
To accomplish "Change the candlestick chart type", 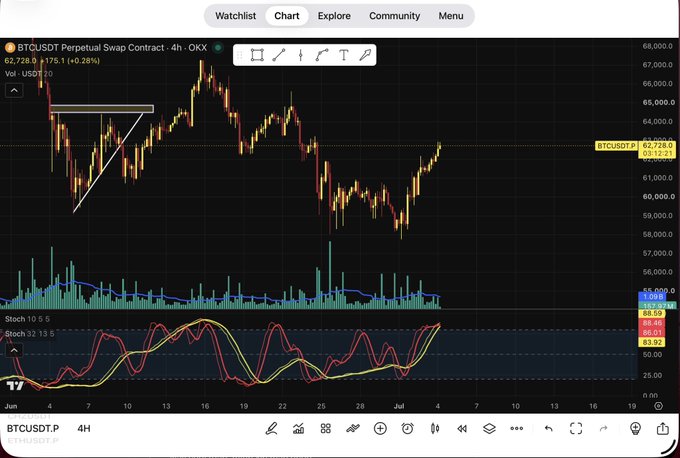I will (x=435, y=429).
